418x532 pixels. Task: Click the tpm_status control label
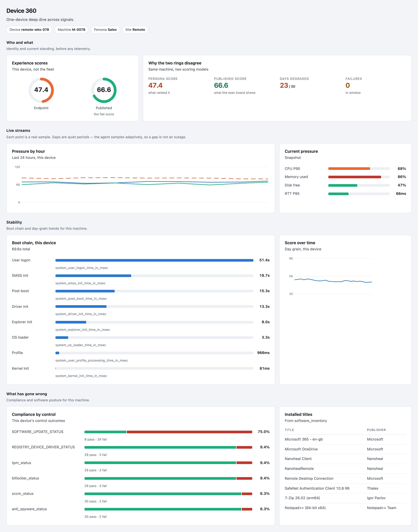[21, 463]
